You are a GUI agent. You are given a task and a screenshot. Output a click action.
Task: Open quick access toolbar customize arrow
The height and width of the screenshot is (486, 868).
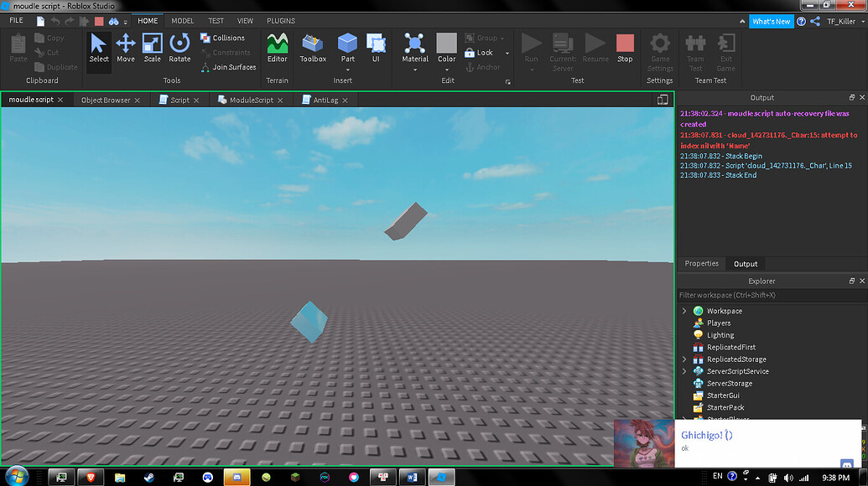pyautogui.click(x=126, y=22)
